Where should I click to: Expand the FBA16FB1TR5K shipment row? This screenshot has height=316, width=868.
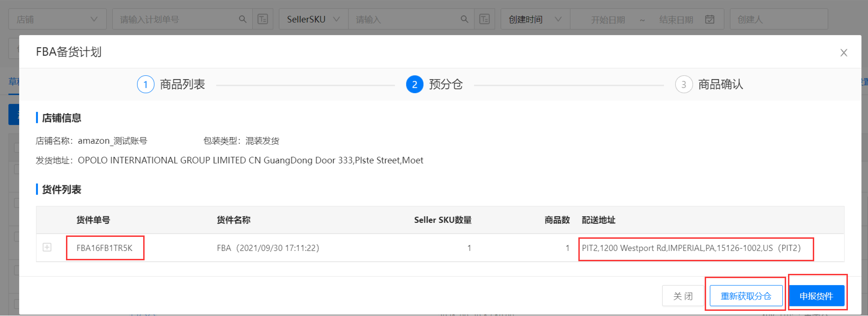point(47,247)
